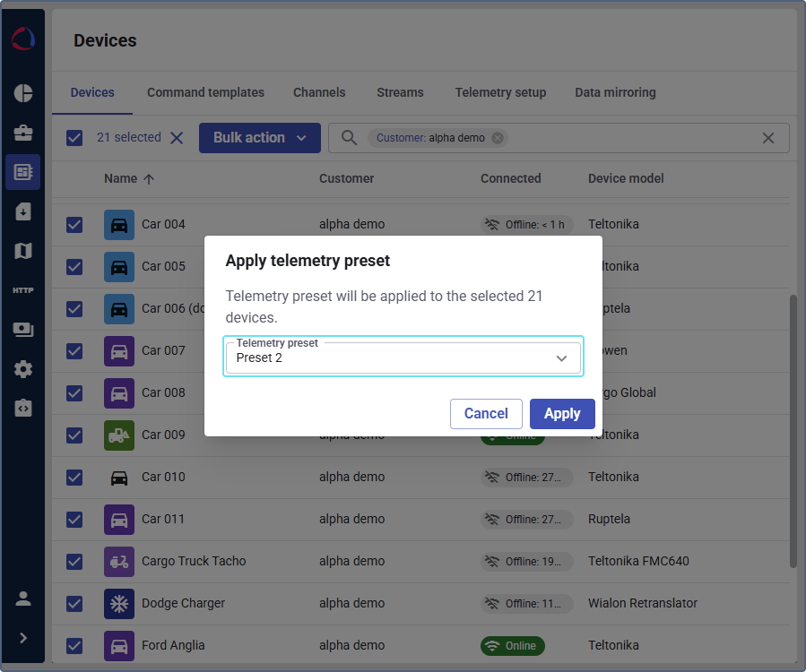The width and height of the screenshot is (806, 672).
Task: Uncheck the Car 010 checkbox
Action: (x=74, y=477)
